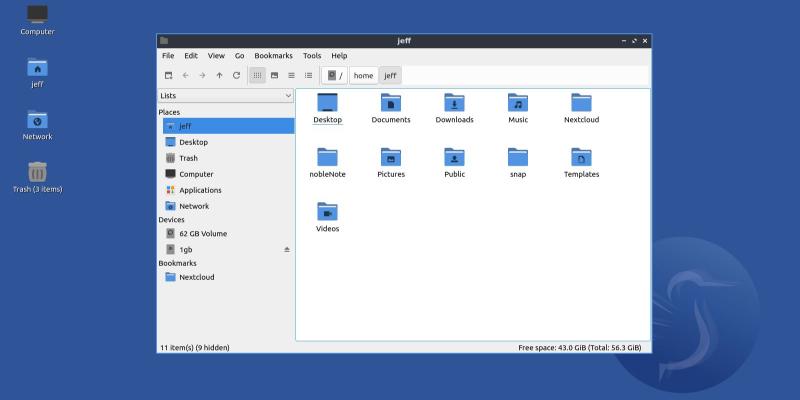The width and height of the screenshot is (800, 400).
Task: Go forward with the right arrow
Action: coord(202,76)
